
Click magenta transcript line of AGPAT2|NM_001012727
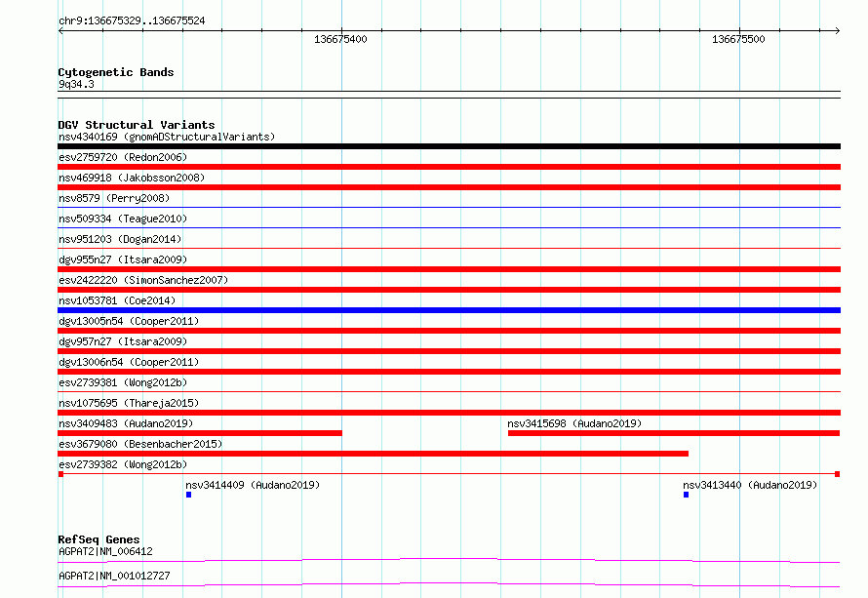click(x=449, y=584)
